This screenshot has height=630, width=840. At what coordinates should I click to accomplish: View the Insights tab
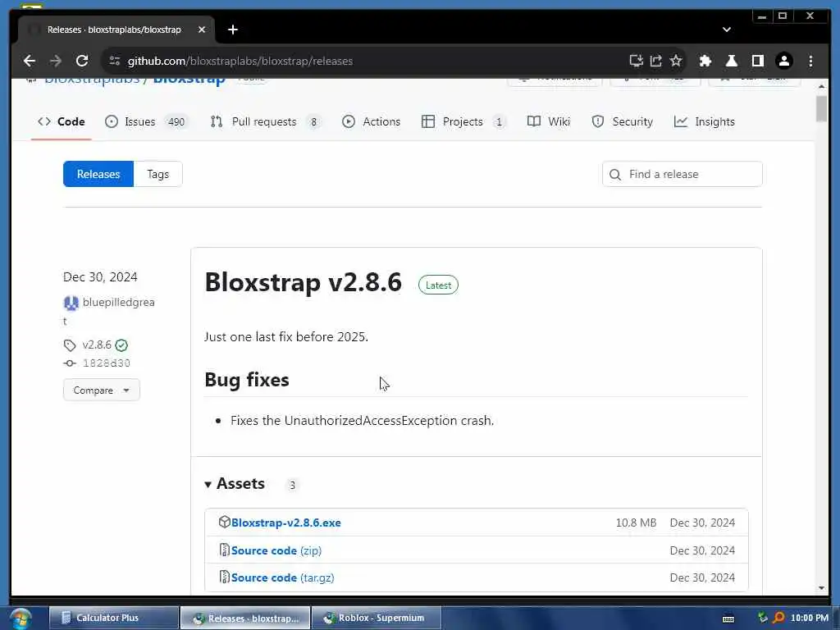pyautogui.click(x=704, y=121)
